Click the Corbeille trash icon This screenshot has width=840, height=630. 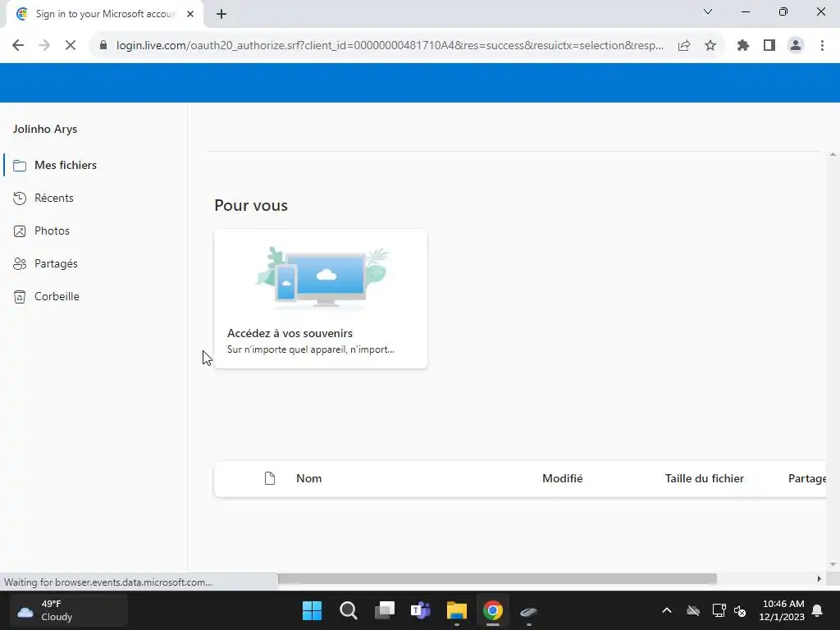point(20,297)
